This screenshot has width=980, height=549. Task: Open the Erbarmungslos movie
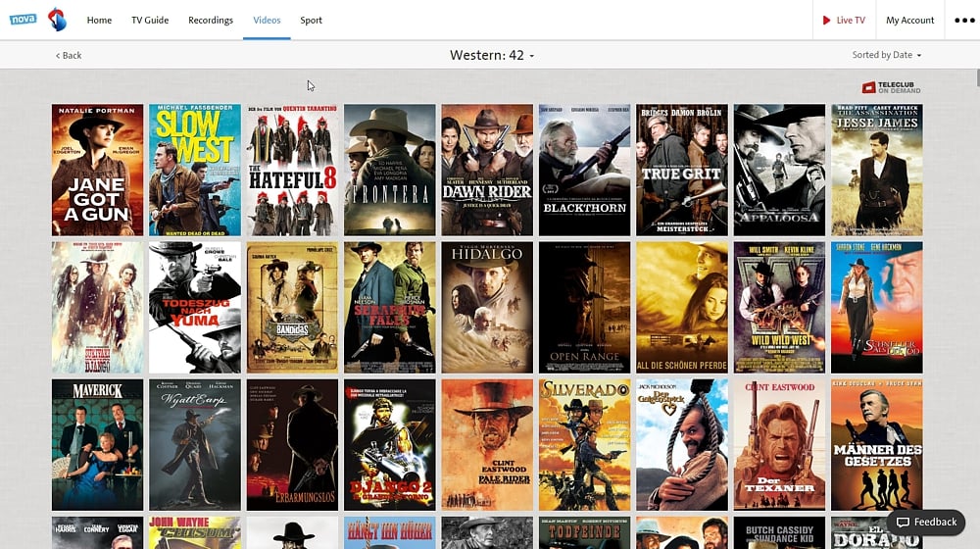292,445
